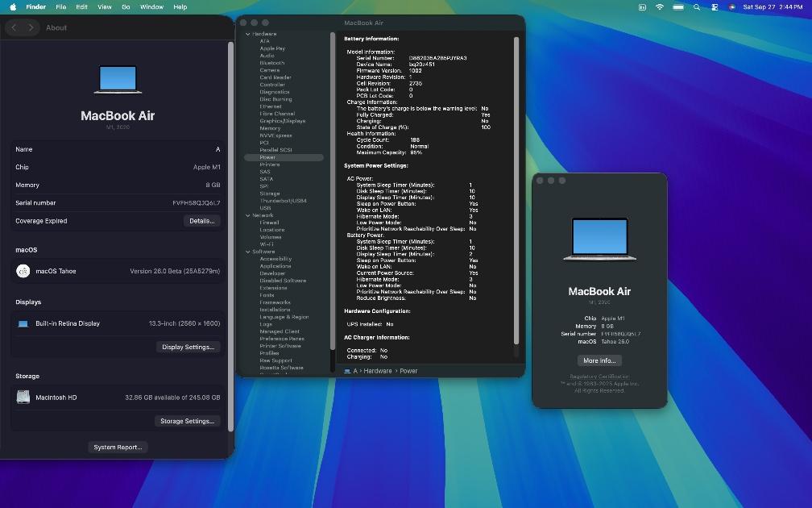Select Audio in the sidebar

tap(267, 56)
